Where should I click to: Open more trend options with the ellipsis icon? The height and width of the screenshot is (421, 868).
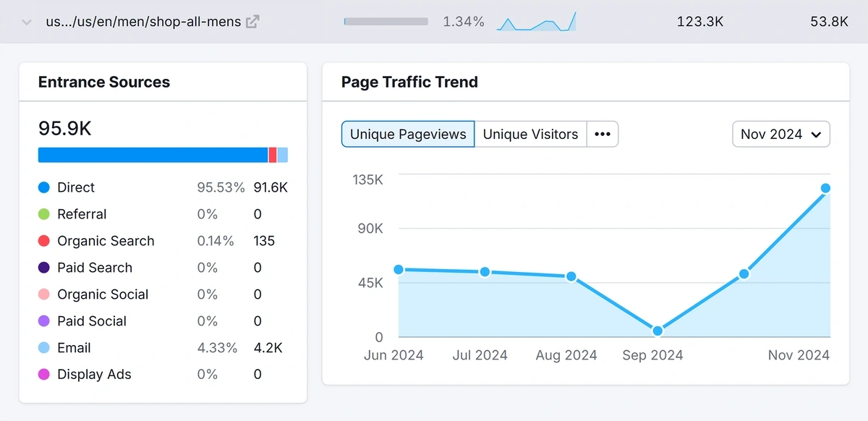(603, 134)
